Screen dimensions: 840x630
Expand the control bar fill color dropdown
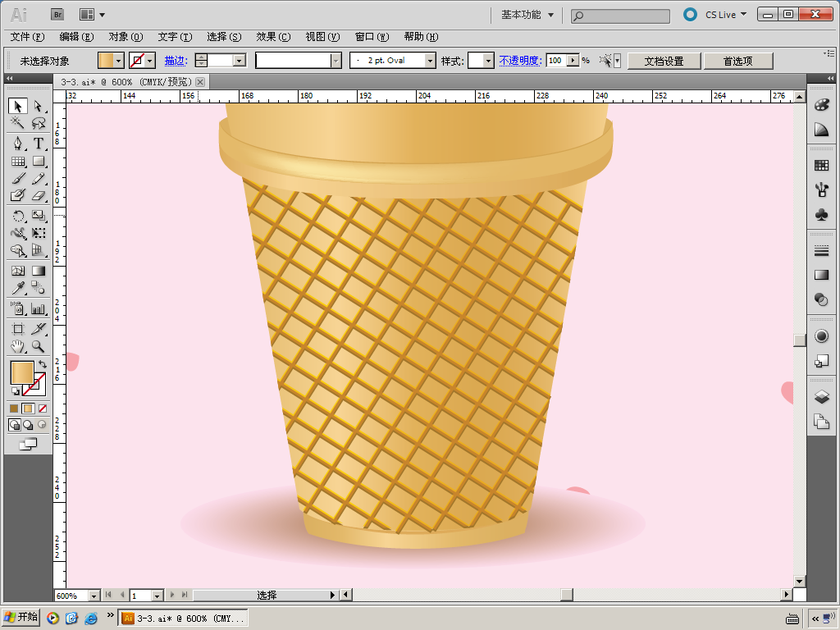point(119,61)
